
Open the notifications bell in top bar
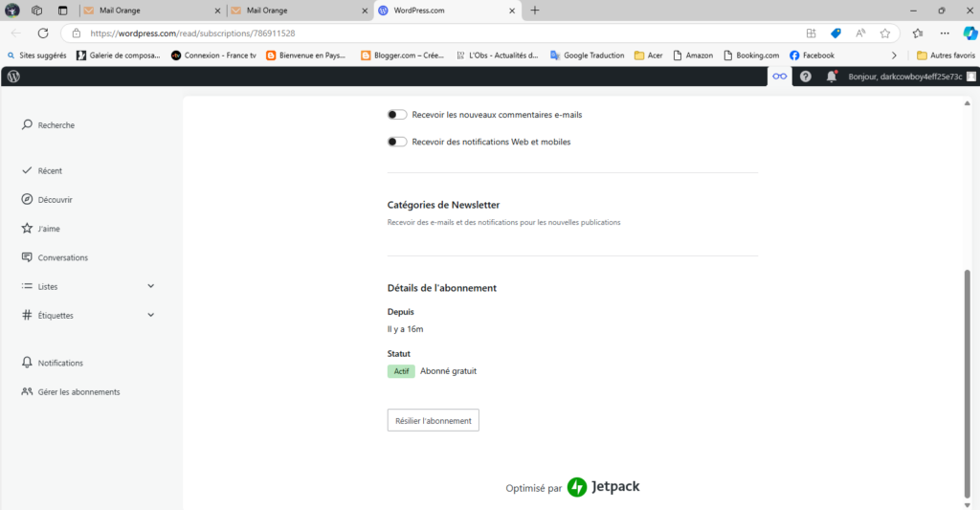point(831,77)
